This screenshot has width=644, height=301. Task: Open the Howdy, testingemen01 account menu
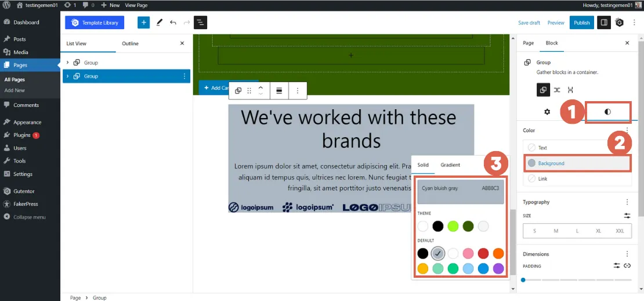[612, 5]
